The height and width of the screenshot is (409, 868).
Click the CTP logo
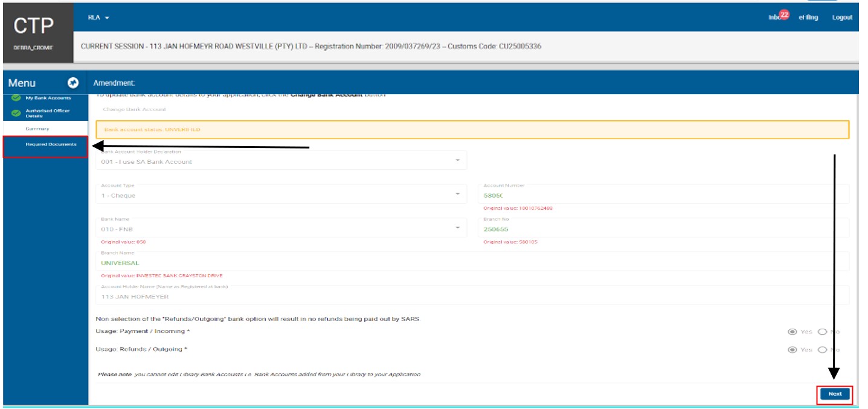tap(33, 26)
